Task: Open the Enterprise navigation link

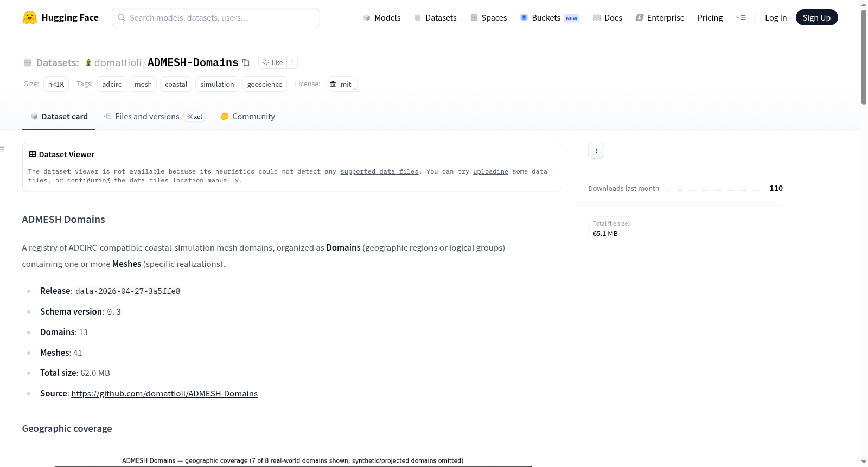Action: pos(660,17)
